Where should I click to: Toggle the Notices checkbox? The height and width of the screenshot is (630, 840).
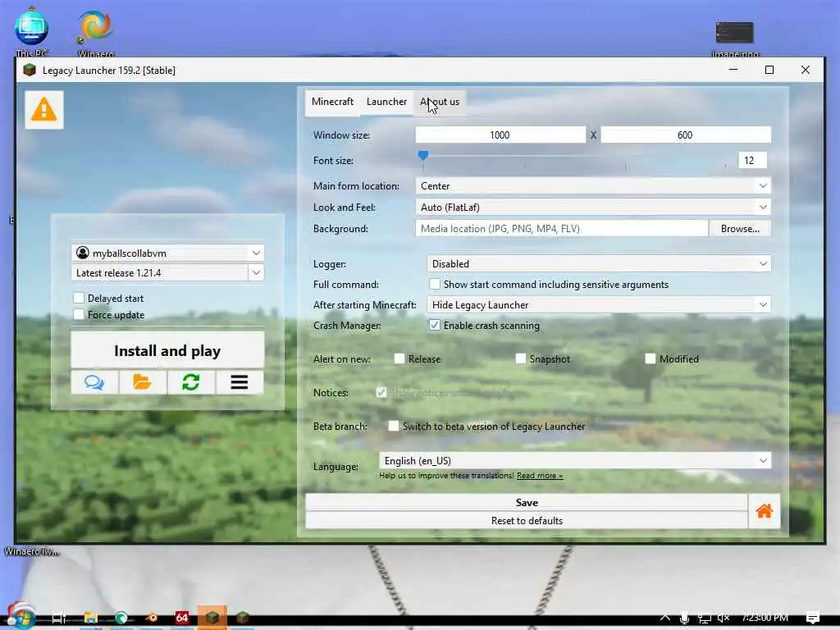click(x=381, y=393)
